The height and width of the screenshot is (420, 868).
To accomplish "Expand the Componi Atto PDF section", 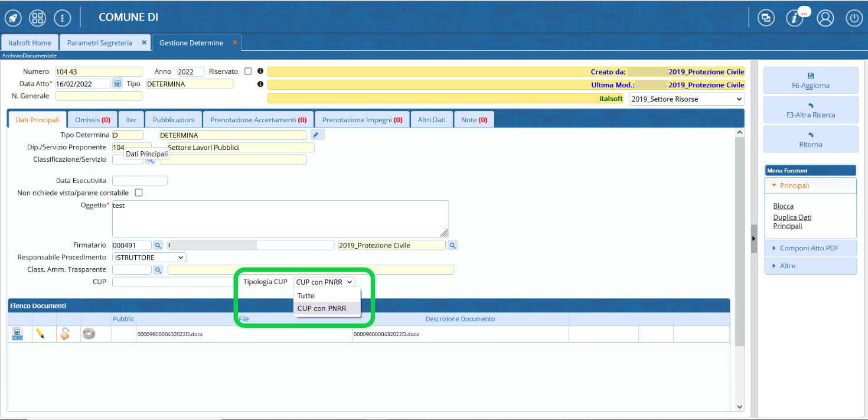I will point(810,248).
